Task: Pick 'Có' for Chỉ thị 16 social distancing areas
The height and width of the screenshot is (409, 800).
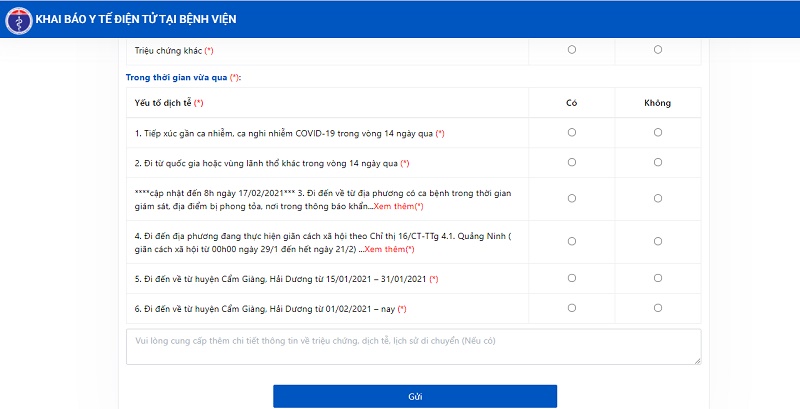Action: (x=571, y=241)
